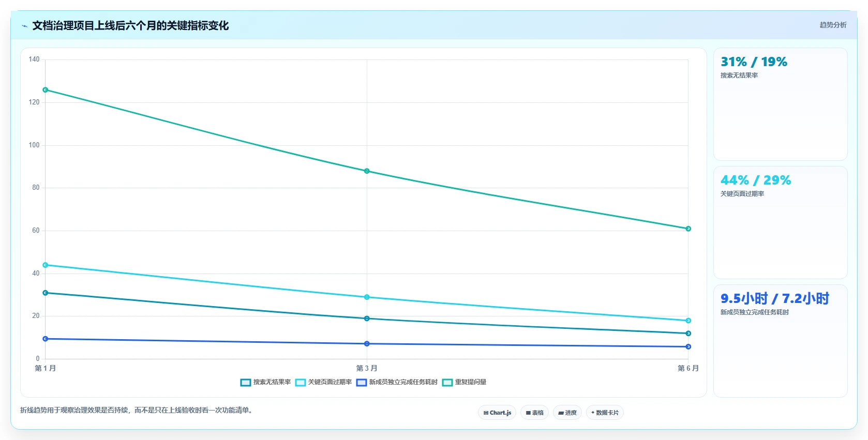Select the 重复提问量 data point at 第 6 月
The height and width of the screenshot is (440, 868).
pos(688,229)
